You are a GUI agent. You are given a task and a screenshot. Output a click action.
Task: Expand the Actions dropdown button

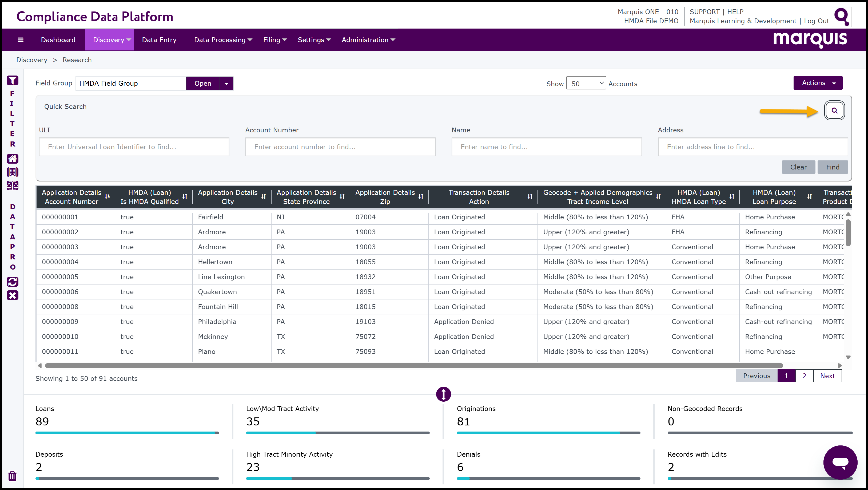(818, 83)
